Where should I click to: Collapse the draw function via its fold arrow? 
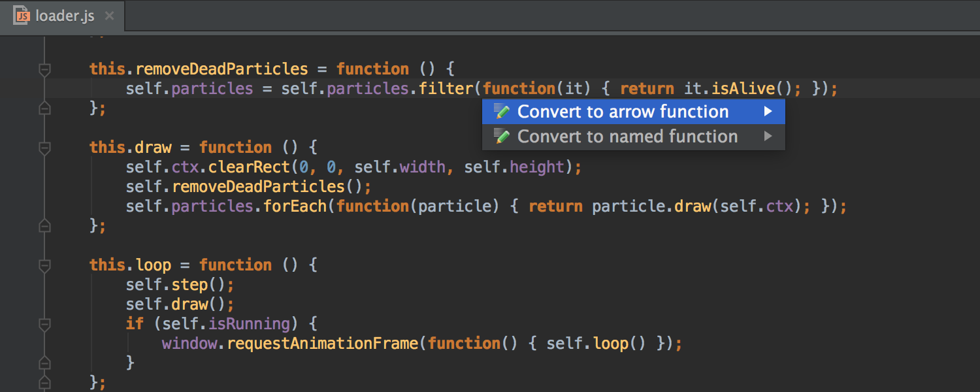[x=44, y=146]
